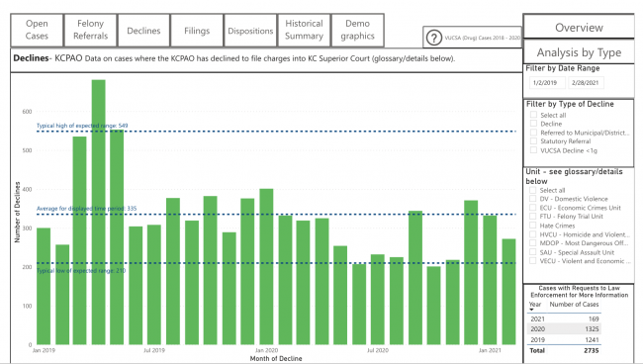Go to the Dispositions tab
This screenshot has height=364, width=643.
[x=250, y=31]
